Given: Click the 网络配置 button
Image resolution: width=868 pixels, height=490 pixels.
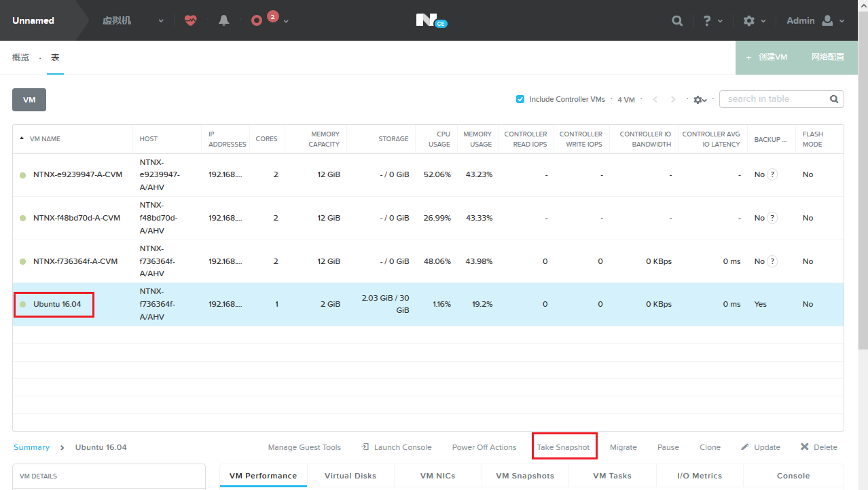Looking at the screenshot, I should tap(828, 57).
